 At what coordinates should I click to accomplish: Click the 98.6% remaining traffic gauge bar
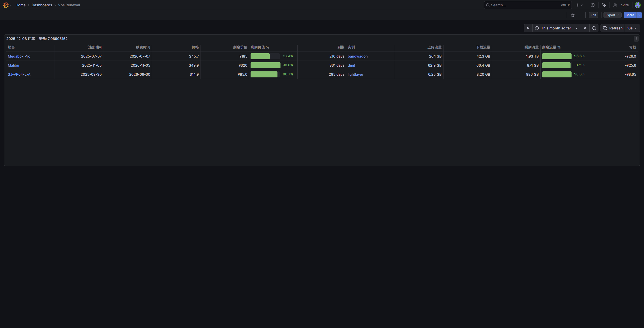(557, 74)
